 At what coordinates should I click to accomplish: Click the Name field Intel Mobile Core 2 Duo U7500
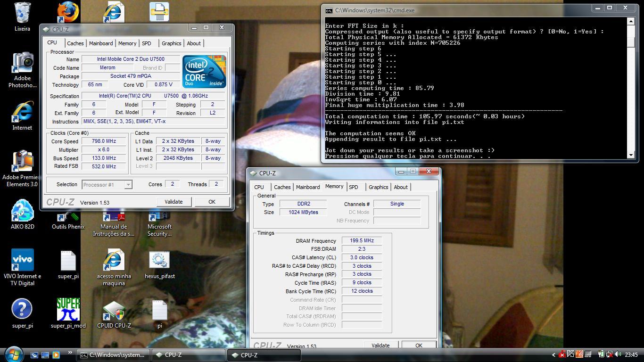[131, 59]
